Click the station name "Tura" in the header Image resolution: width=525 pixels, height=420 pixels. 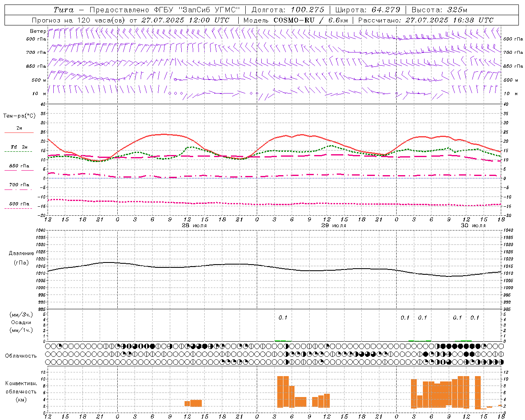tap(64, 10)
